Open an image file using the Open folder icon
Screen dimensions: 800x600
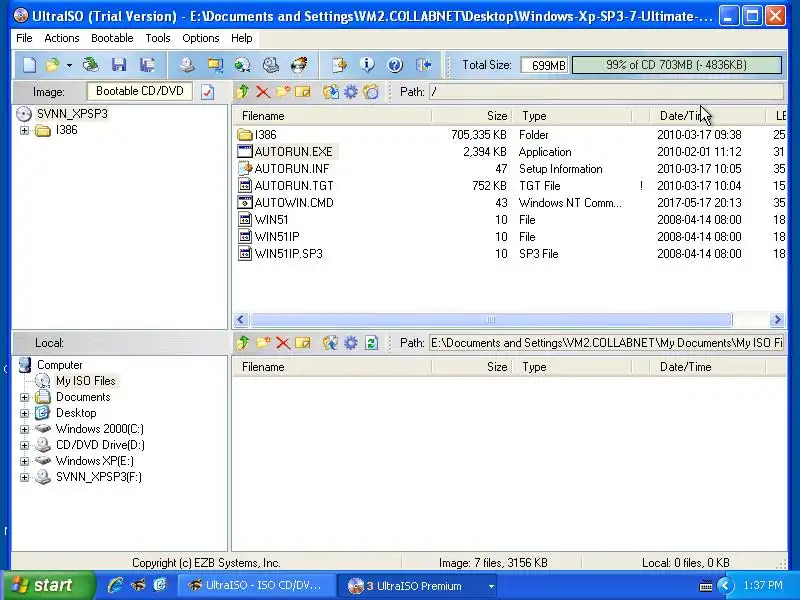pyautogui.click(x=52, y=65)
